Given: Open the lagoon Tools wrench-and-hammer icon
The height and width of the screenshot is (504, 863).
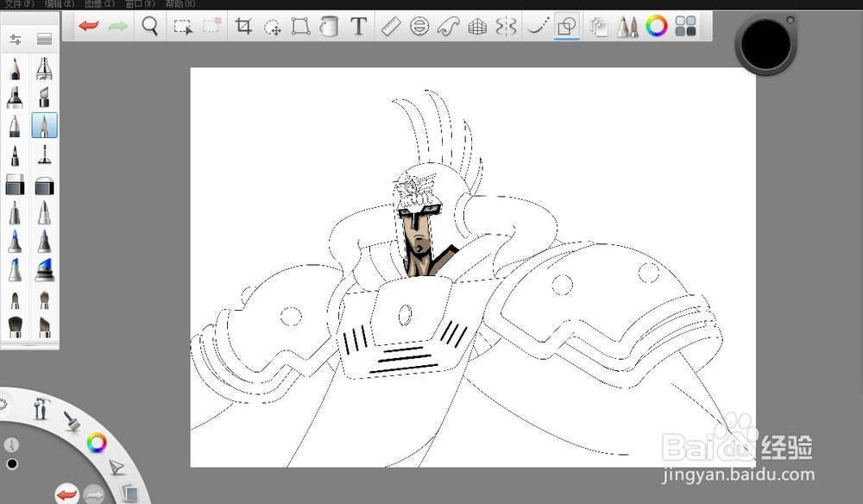Looking at the screenshot, I should [41, 408].
